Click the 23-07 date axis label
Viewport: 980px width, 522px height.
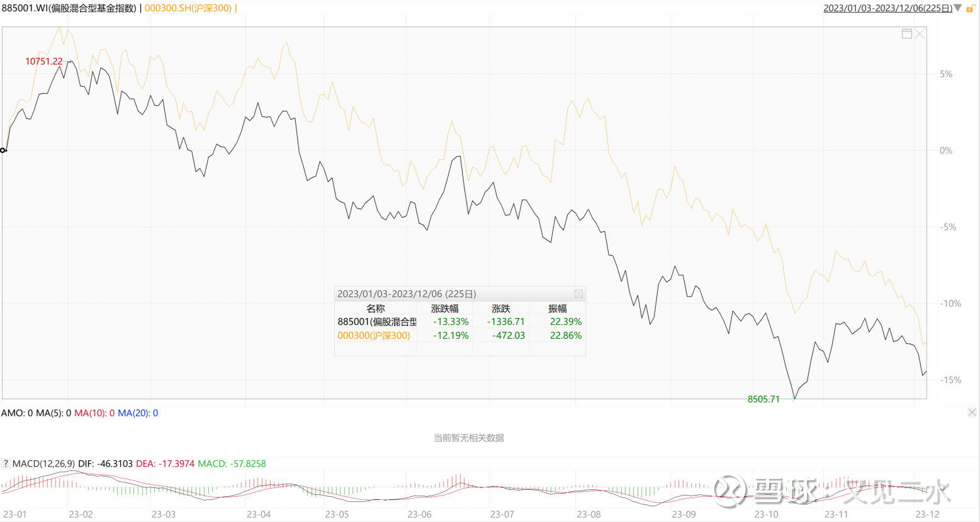click(x=502, y=514)
